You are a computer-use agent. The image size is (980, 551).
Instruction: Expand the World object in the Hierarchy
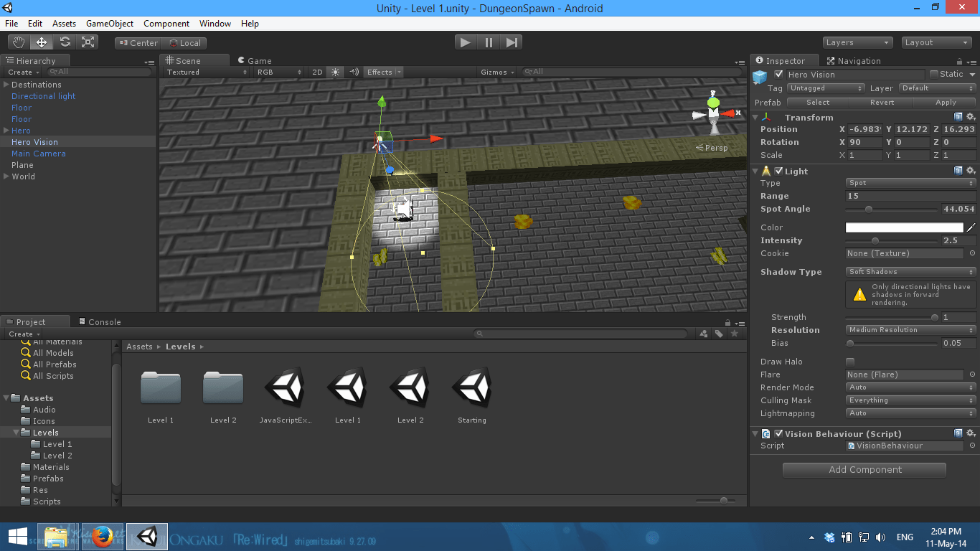pyautogui.click(x=6, y=176)
